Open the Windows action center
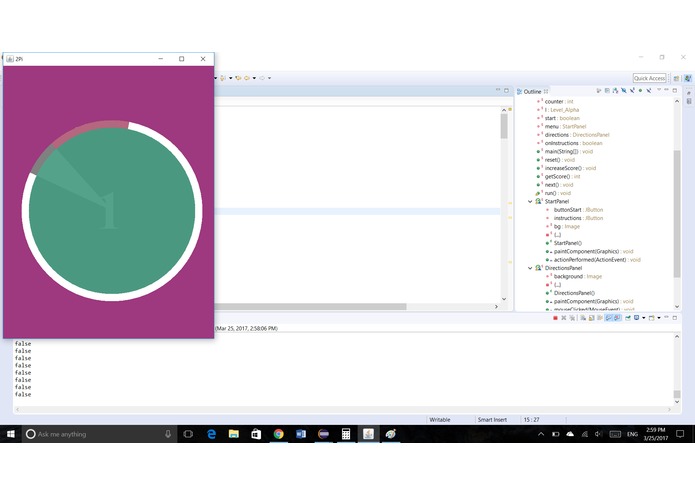Viewport: 695px width, 494px height. coord(680,434)
